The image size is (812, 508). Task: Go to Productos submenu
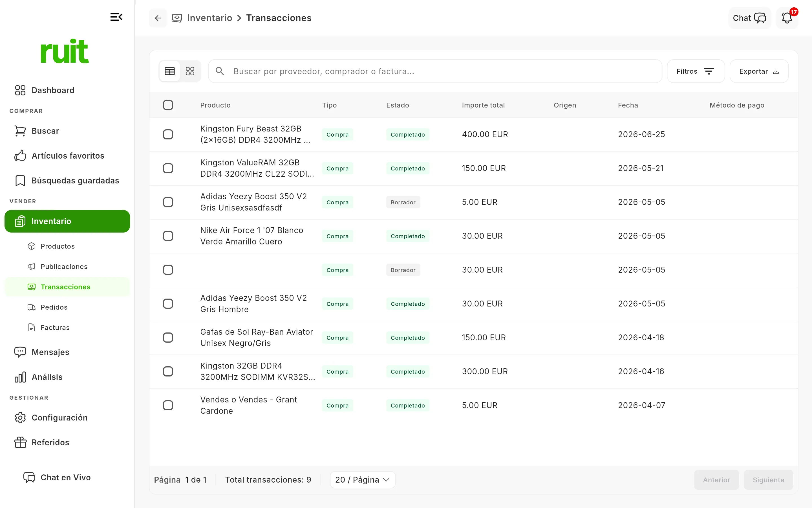[67, 246]
